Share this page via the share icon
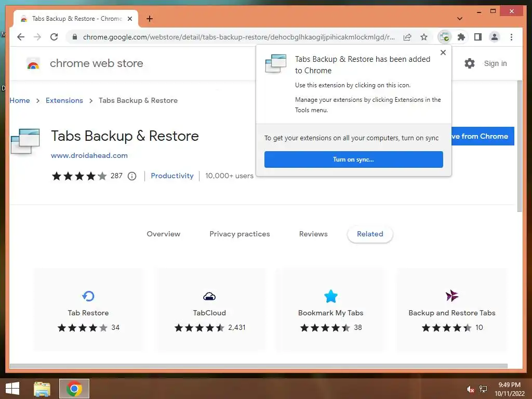This screenshot has height=399, width=532. 407,37
